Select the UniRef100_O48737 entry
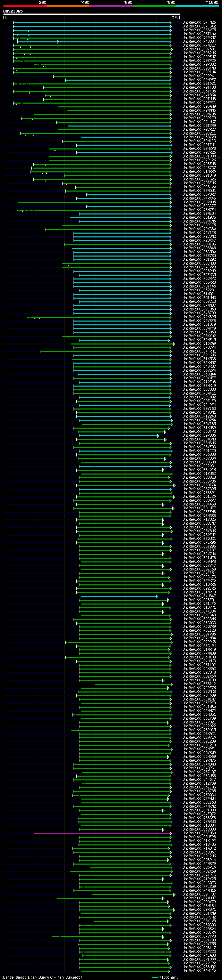 [199, 168]
